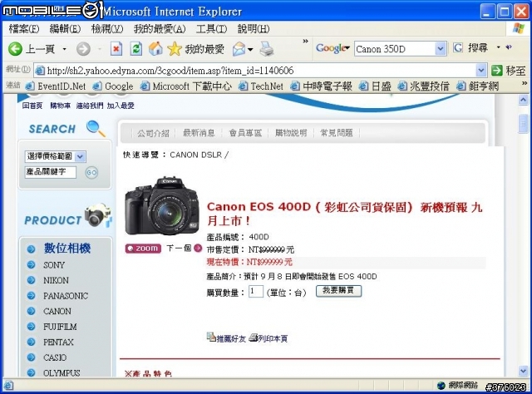Select NIKON in product category list

56,281
